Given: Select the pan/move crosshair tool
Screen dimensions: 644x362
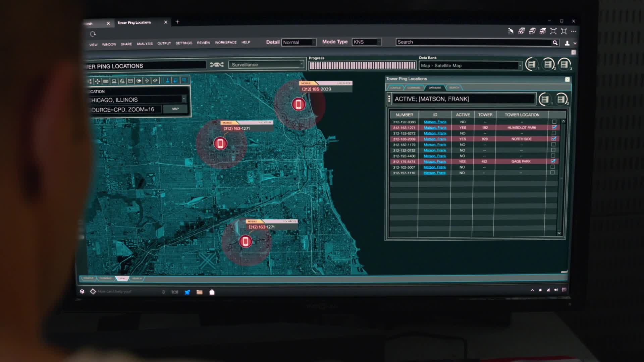Looking at the screenshot, I should (98, 81).
